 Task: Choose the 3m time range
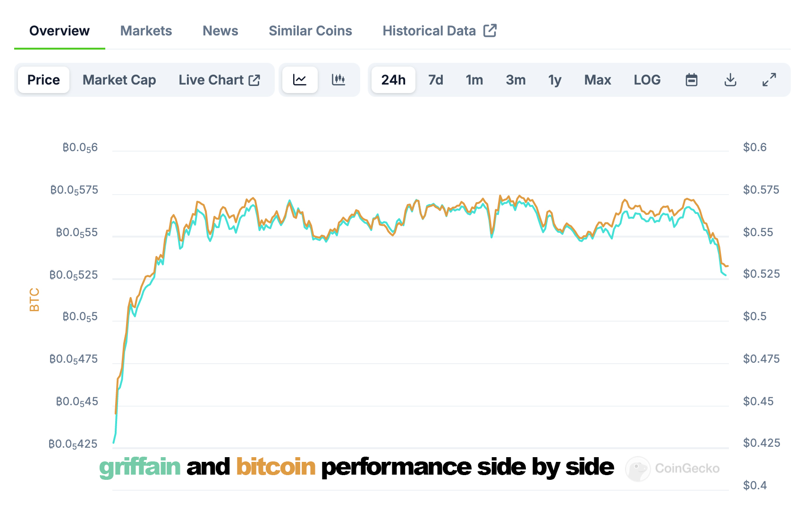click(516, 80)
